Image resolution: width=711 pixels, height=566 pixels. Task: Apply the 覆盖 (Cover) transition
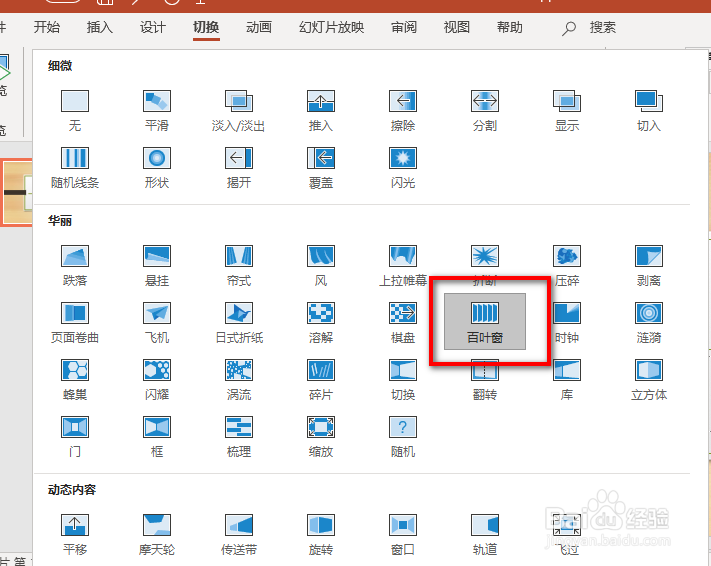[321, 168]
